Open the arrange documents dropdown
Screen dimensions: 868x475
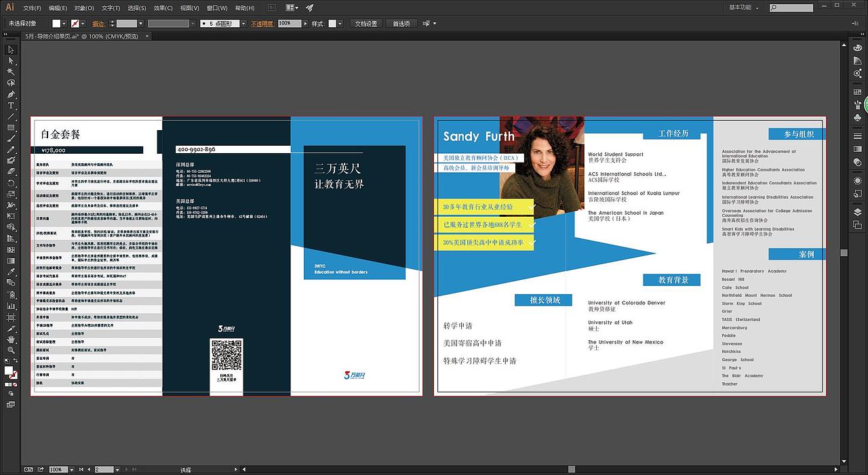pos(292,7)
